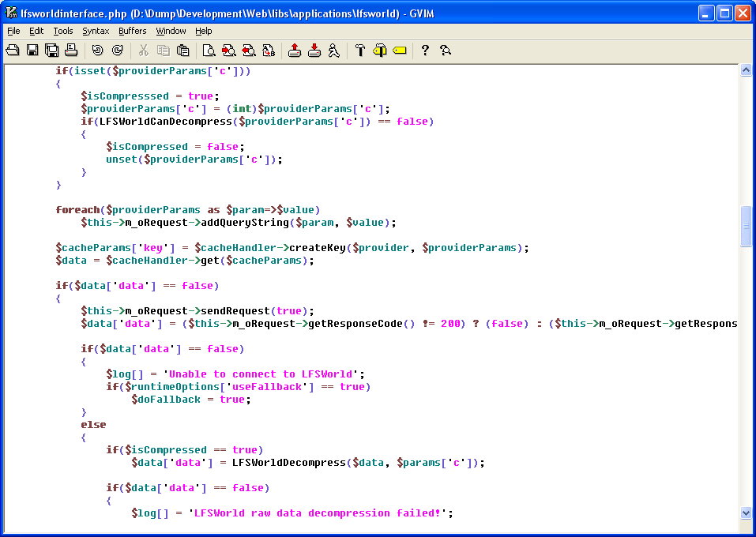Click the scrollbar up arrow
Viewport: 756px width, 537px height.
[x=746, y=70]
